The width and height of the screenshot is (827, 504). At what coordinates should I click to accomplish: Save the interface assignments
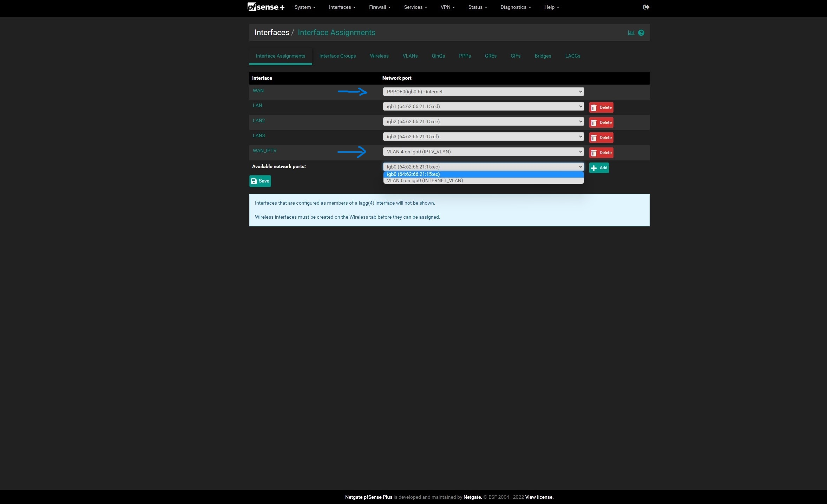coord(260,181)
